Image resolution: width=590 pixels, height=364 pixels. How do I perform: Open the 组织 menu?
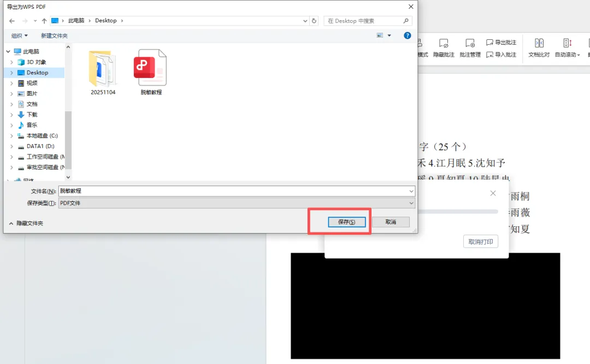coord(19,35)
